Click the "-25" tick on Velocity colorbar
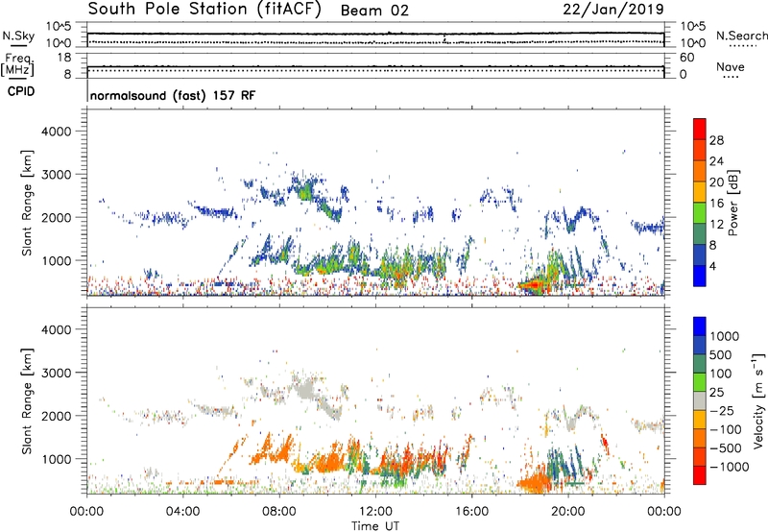768x532 pixels. click(x=722, y=411)
